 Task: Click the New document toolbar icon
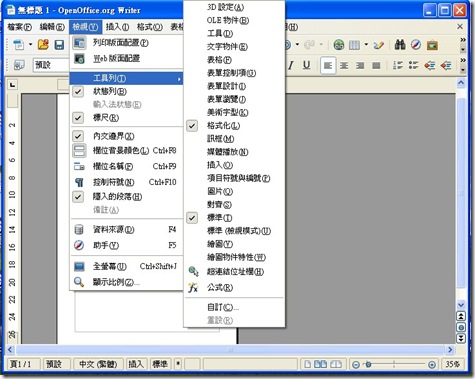19,45
